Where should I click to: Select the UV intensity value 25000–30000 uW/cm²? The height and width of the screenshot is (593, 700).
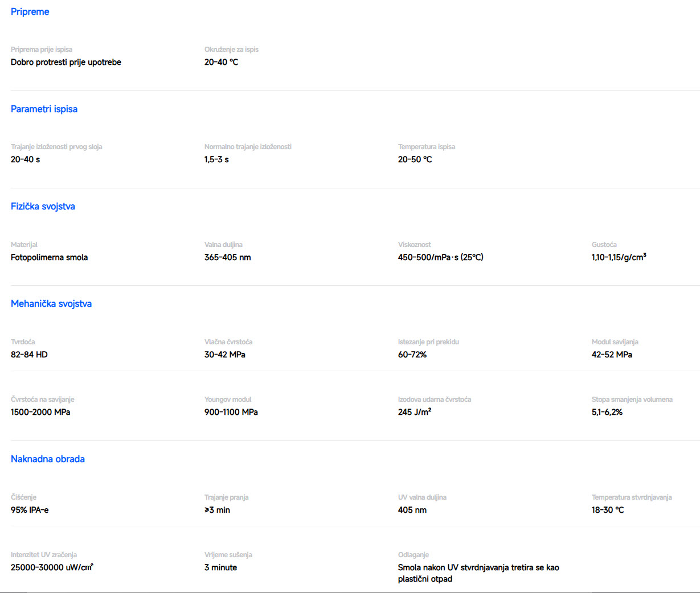(x=52, y=567)
